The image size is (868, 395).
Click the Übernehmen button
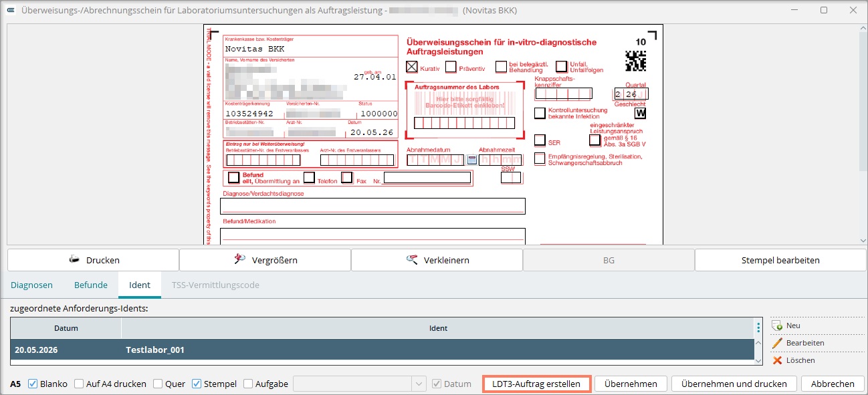coord(631,384)
